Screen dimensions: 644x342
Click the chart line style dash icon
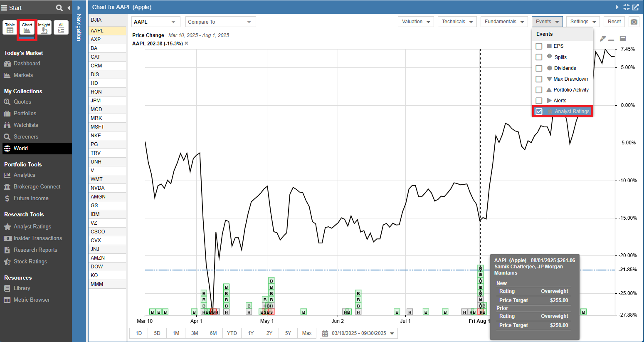tap(611, 40)
